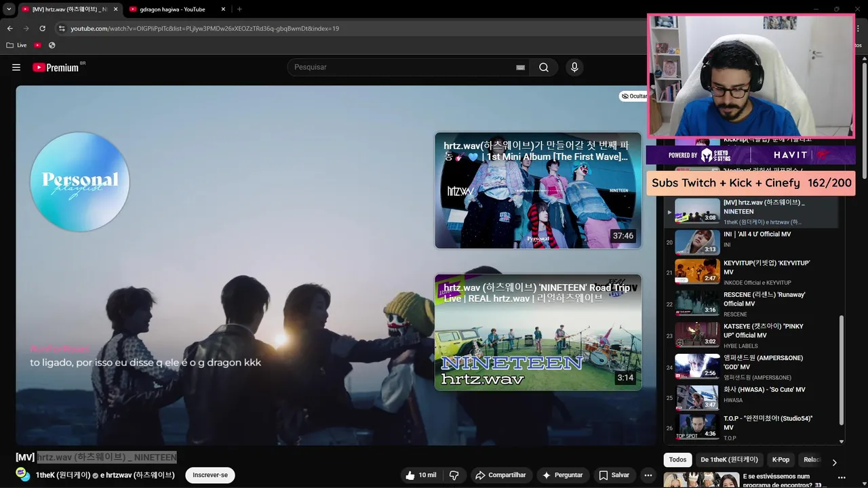Select the Todos filter chip
The image size is (868, 488).
677,460
